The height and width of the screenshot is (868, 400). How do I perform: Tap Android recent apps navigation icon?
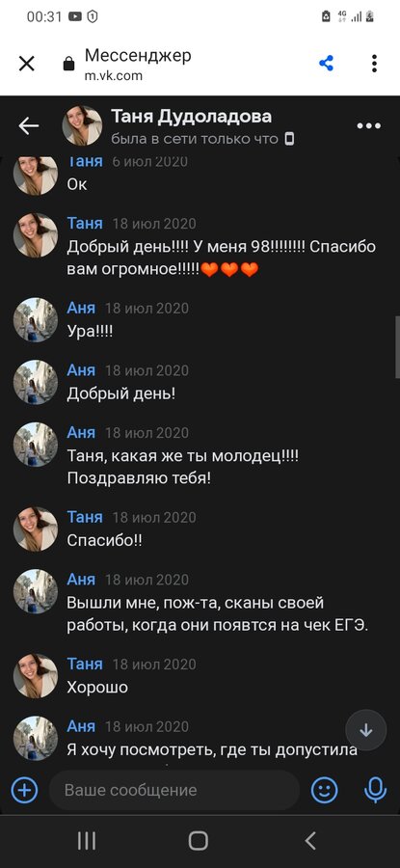(x=87, y=841)
